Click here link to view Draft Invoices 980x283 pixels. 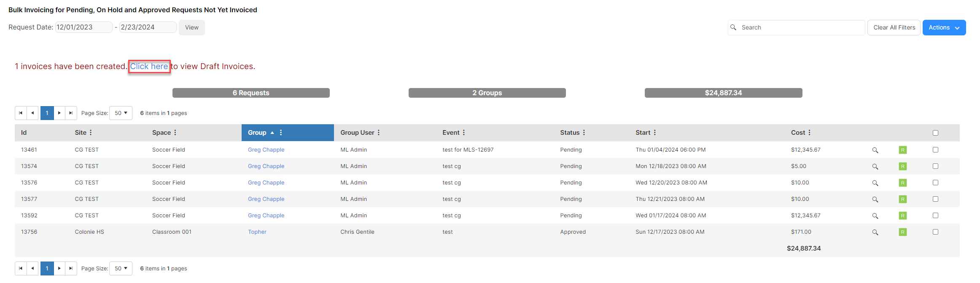pyautogui.click(x=149, y=67)
